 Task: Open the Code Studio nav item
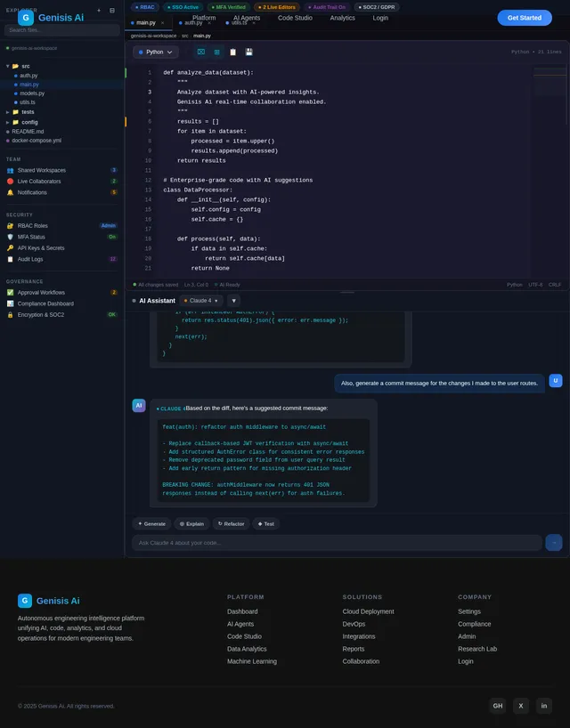(295, 18)
